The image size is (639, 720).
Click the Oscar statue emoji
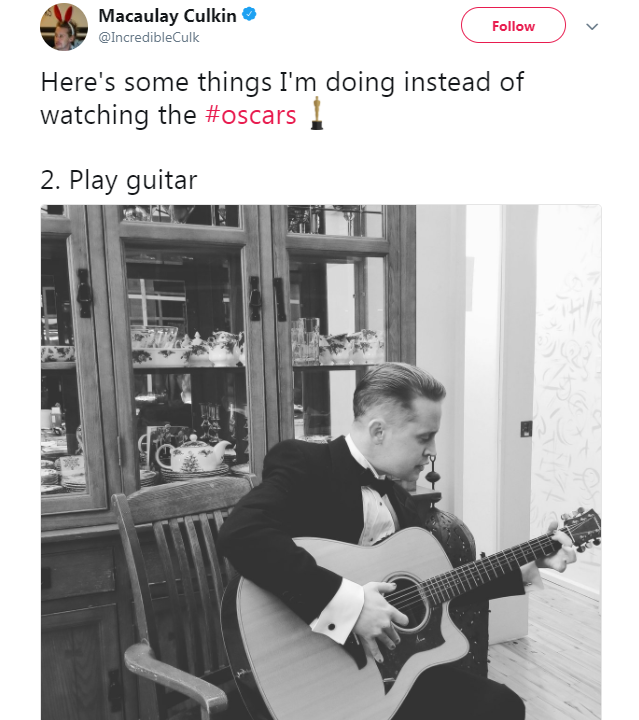coord(316,114)
